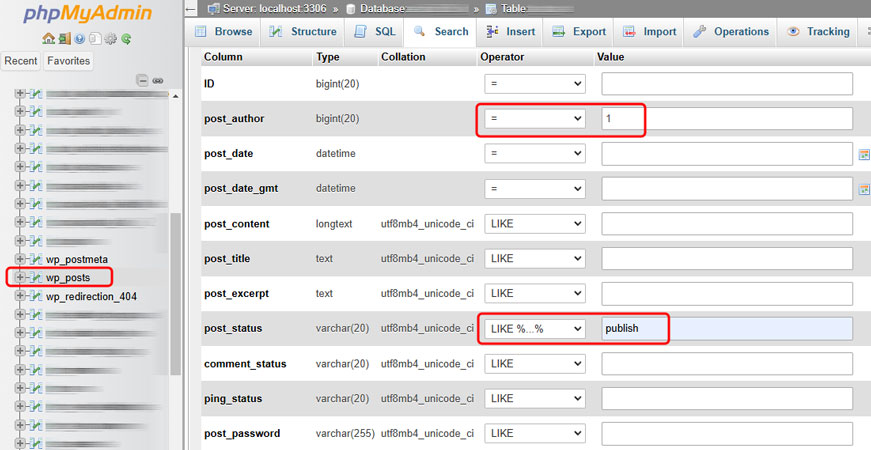The image size is (871, 450).
Task: Click the Favorites button
Action: 68,61
